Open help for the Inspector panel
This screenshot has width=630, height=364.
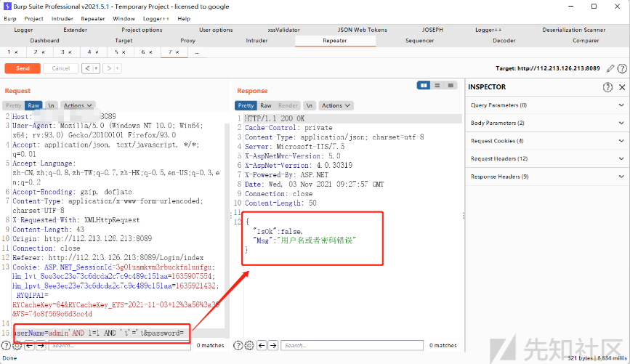point(607,86)
